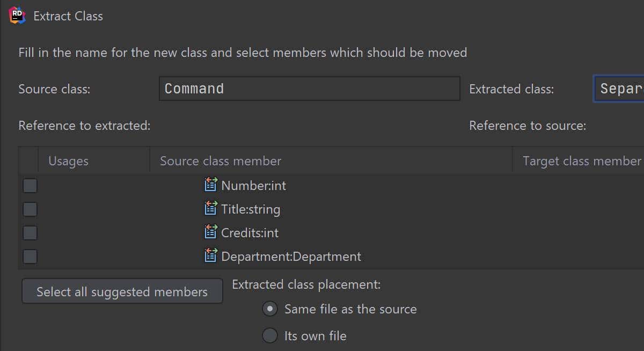Click the 'Target class member' column header
644x351 pixels.
(581, 161)
